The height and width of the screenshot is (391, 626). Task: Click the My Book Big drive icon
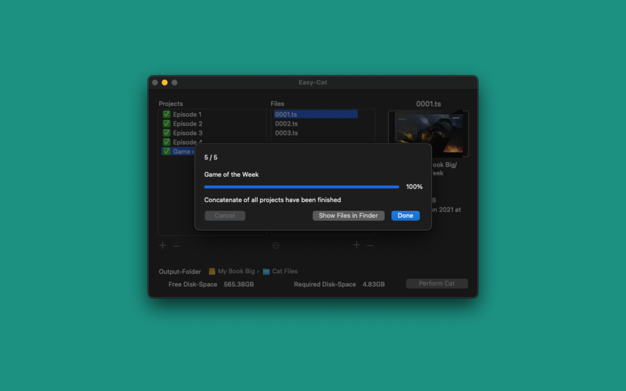point(212,271)
